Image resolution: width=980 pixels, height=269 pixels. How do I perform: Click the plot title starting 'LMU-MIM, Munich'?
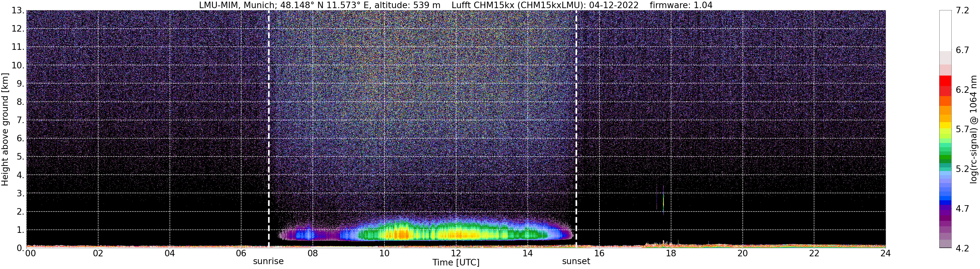tap(455, 5)
